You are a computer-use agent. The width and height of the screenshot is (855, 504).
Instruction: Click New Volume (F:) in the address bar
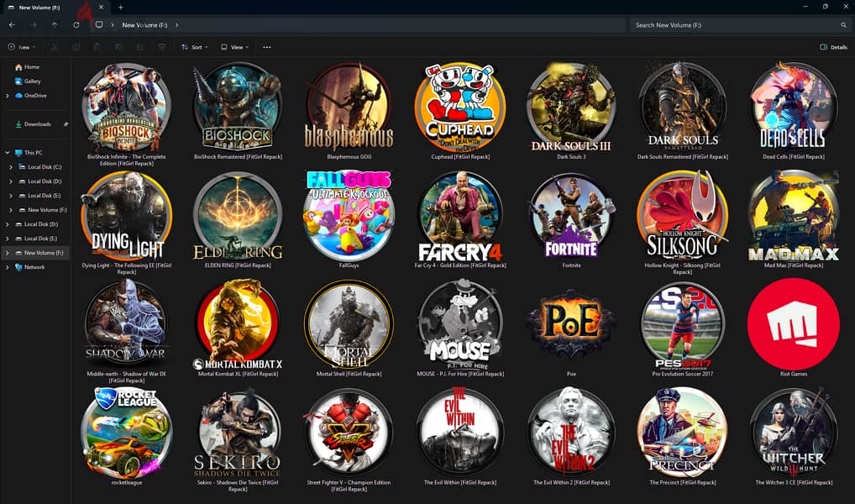coord(144,25)
